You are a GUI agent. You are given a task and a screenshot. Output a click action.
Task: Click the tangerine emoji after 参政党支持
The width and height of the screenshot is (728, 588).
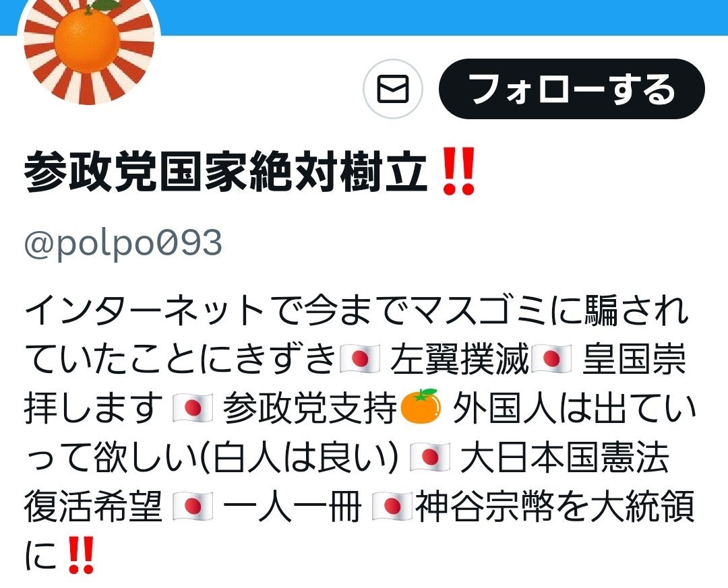(420, 407)
